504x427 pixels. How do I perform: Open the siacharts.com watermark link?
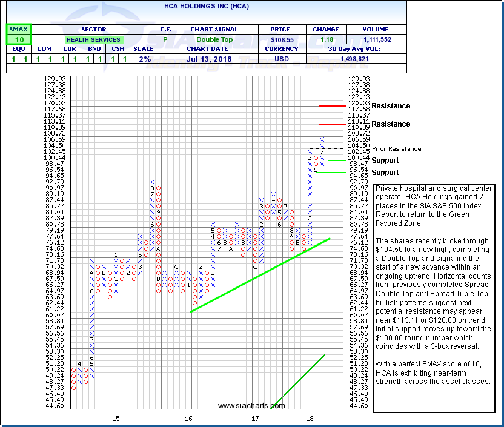coord(251,406)
